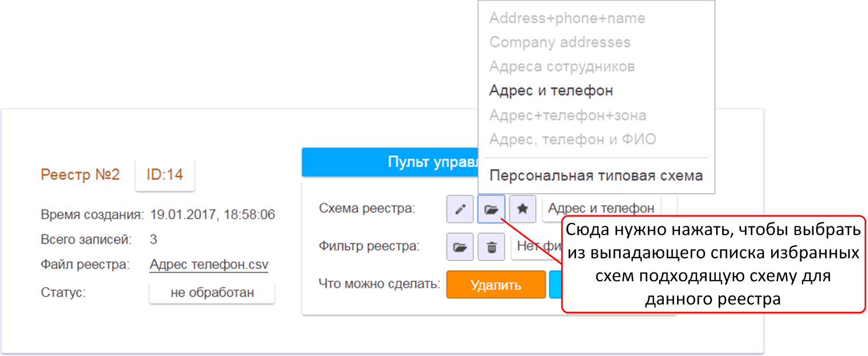Click the blue button right of 'Удалить'
Image resolution: width=868 pixels, height=356 pixels.
[555, 285]
